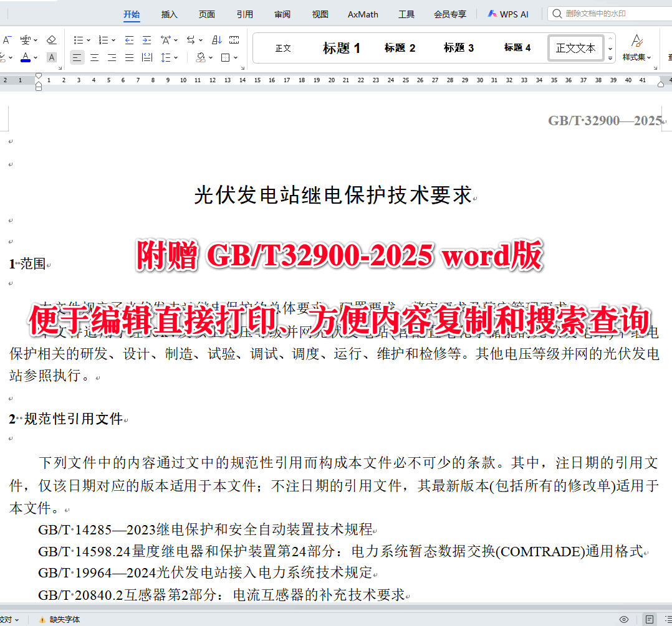This screenshot has height=626, width=672.
Task: Select the highlight/eraser formatting icon
Action: 51,39
